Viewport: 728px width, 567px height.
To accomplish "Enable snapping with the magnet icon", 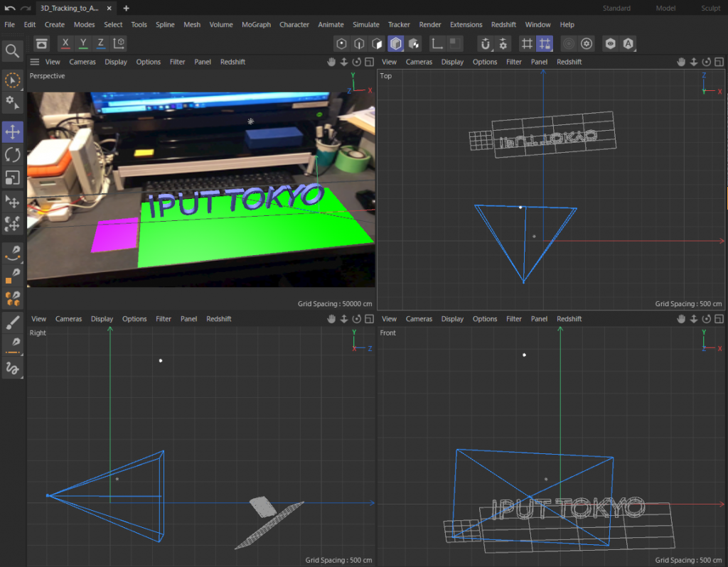I will coord(486,43).
